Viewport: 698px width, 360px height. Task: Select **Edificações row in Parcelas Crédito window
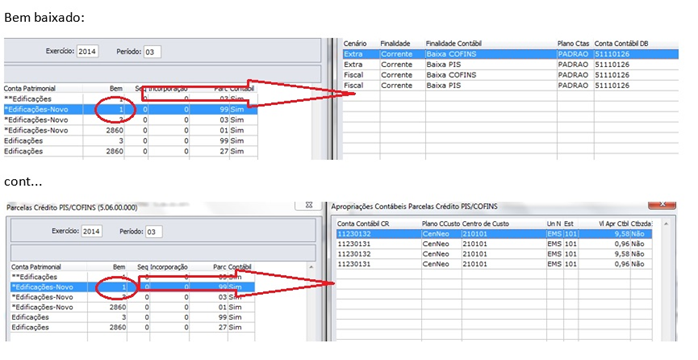[x=132, y=277]
